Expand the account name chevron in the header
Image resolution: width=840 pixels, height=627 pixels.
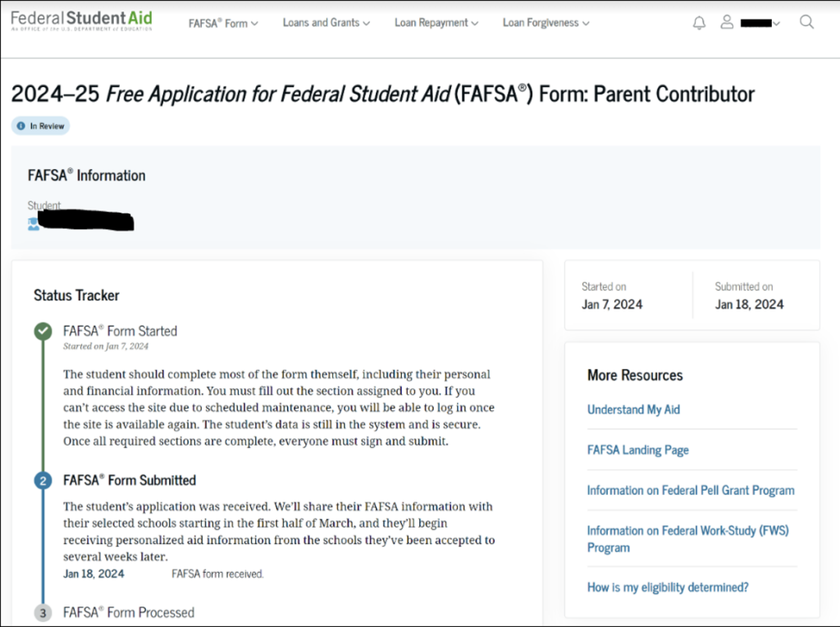(775, 23)
